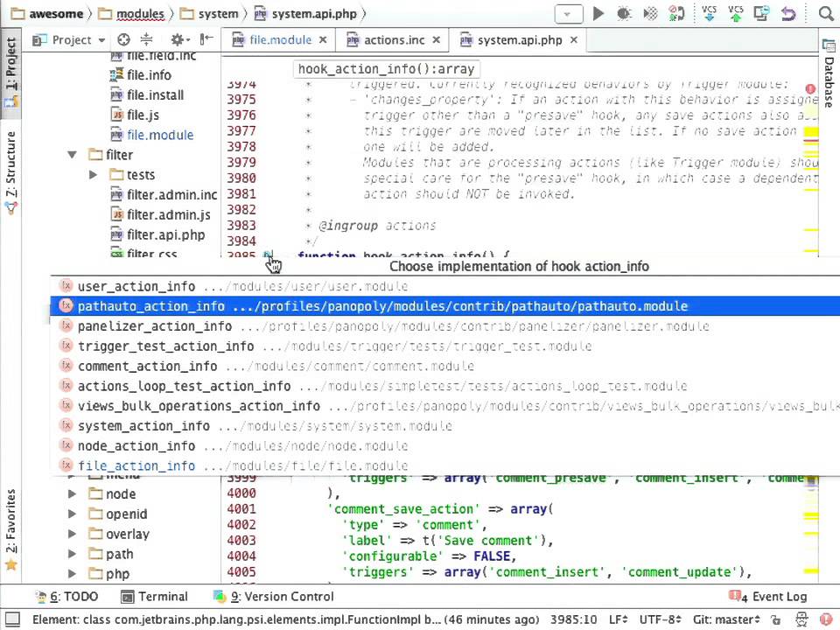Choose node_action_info implementation
The image size is (840, 630).
point(444,445)
